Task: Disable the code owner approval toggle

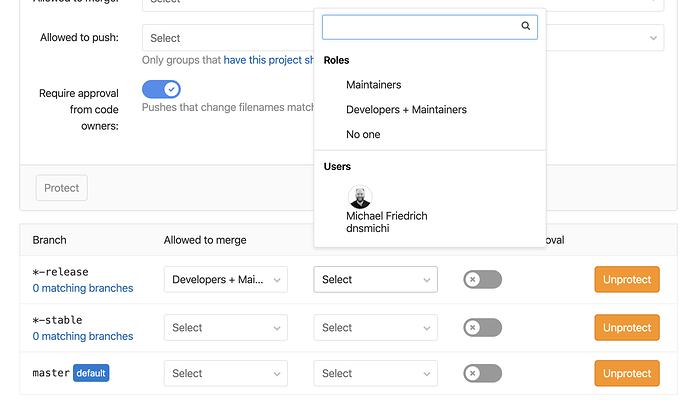Action: (x=161, y=90)
